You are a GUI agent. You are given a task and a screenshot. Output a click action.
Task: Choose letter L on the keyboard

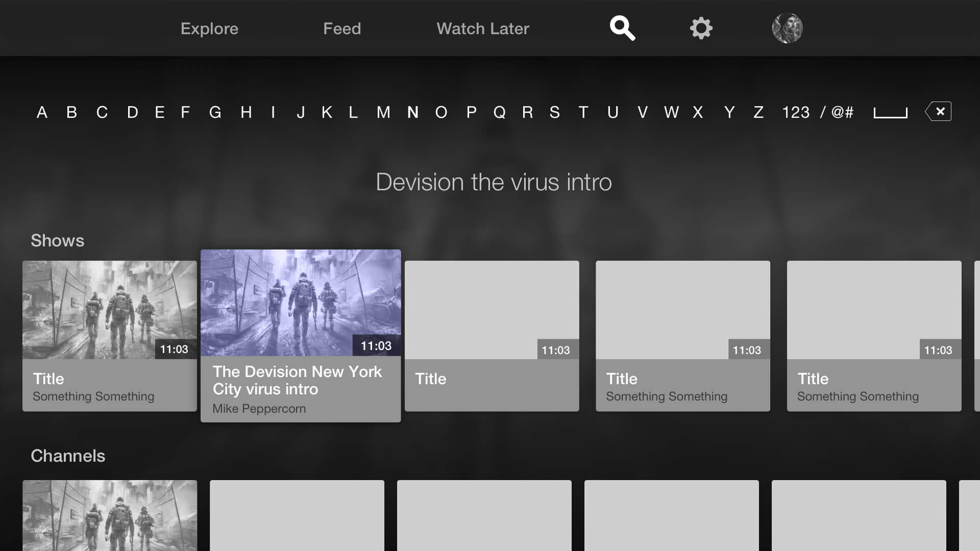[353, 112]
